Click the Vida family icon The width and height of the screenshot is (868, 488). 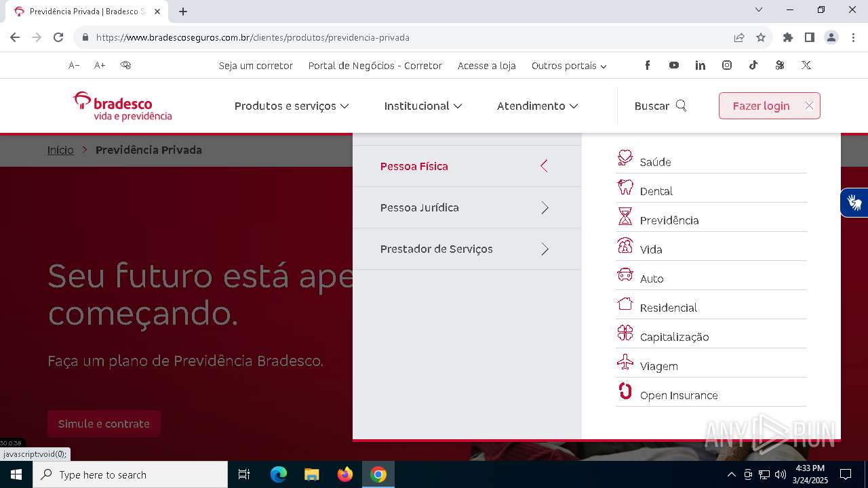[625, 245]
